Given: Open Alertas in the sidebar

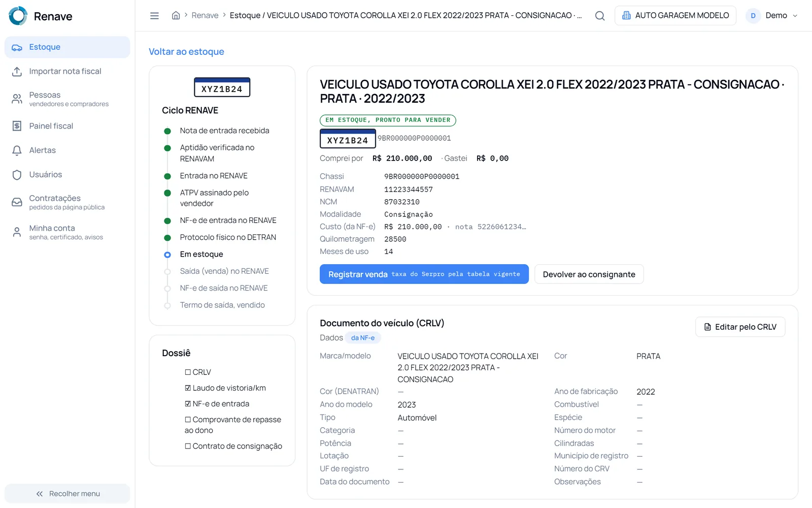Looking at the screenshot, I should click(67, 150).
